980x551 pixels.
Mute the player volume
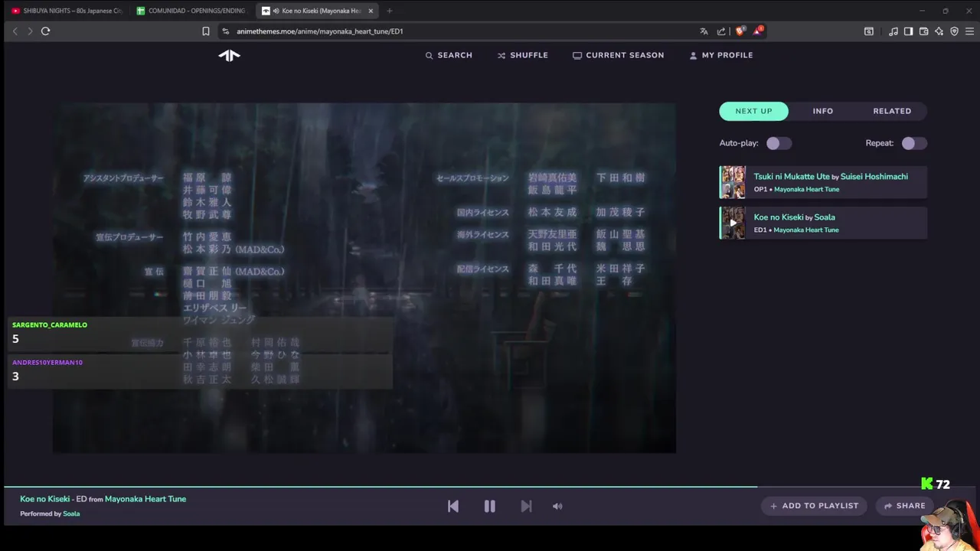[x=557, y=506]
